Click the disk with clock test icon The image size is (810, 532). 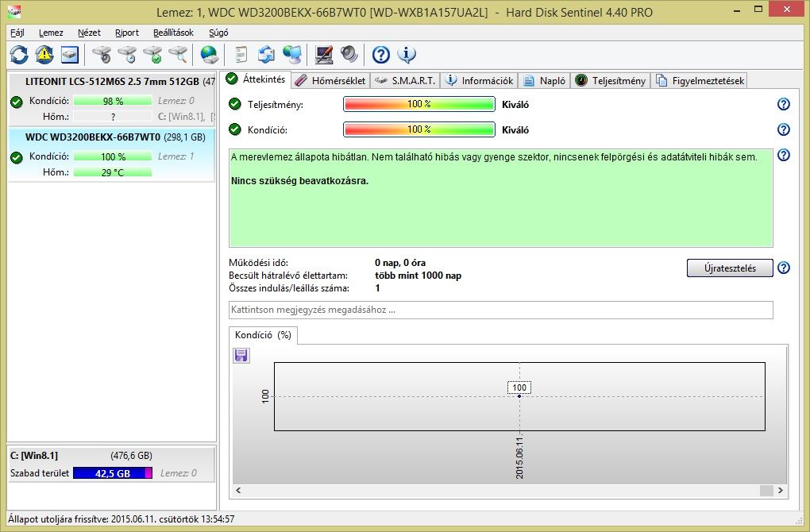126,54
